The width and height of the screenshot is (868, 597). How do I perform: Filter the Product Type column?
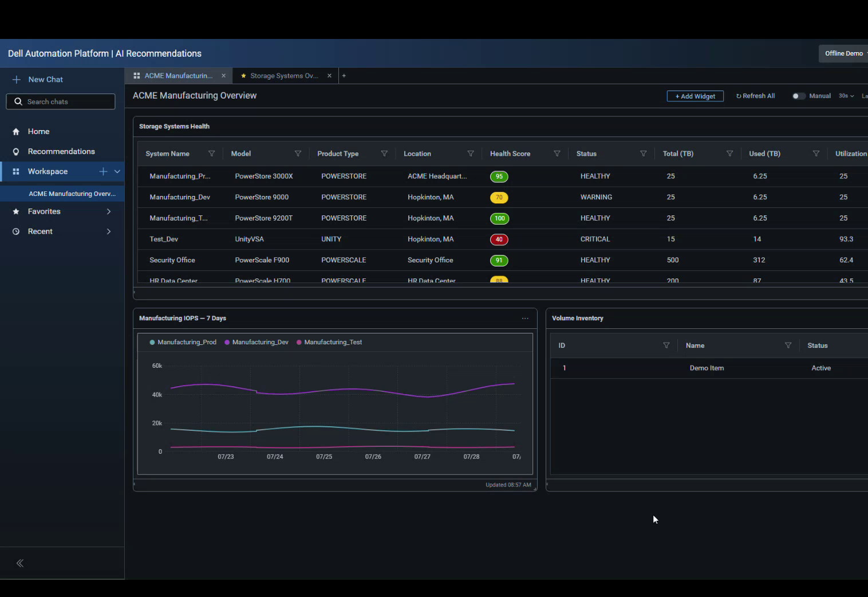(x=384, y=154)
